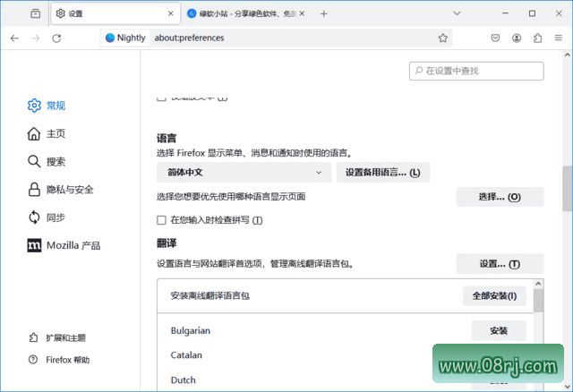Click the Nightly identity icon in address bar
Screen dimensions: 573x392
pyautogui.click(x=125, y=38)
